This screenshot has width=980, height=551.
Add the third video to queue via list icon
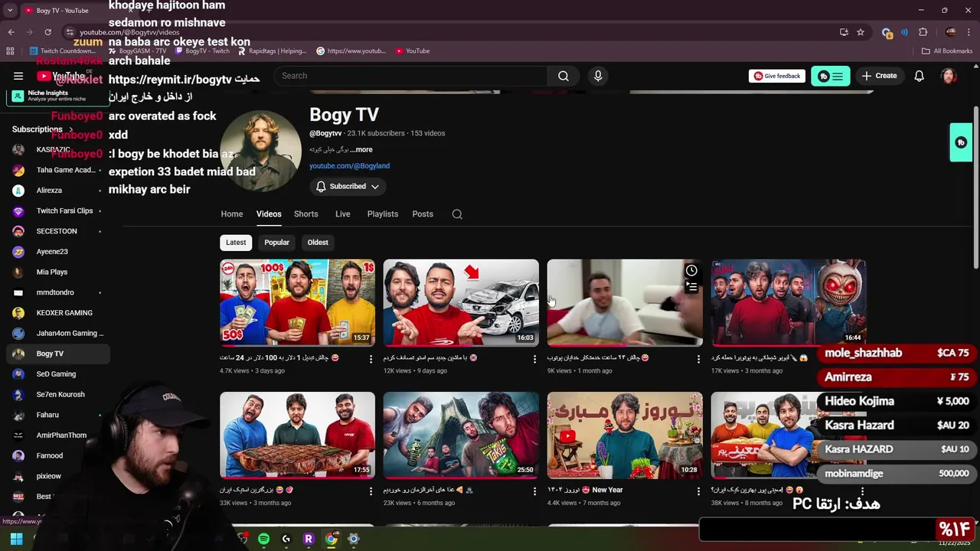coord(691,287)
